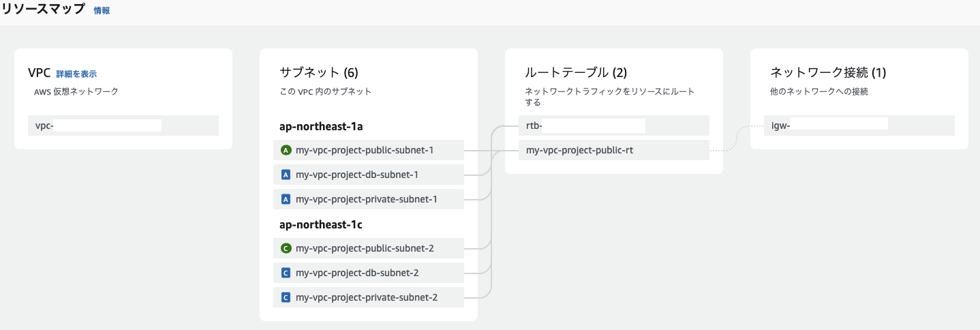Click blue A icon of private-subnet-1
The width and height of the screenshot is (980, 330).
coord(286,199)
